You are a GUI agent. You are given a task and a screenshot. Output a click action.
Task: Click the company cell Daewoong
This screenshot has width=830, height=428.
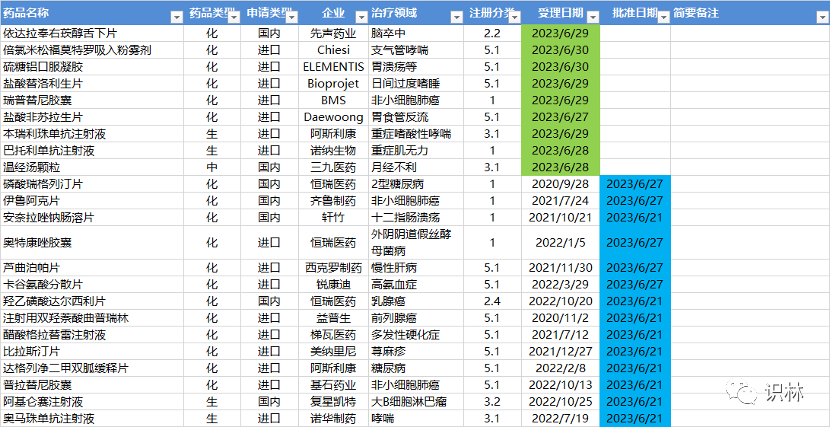click(333, 117)
